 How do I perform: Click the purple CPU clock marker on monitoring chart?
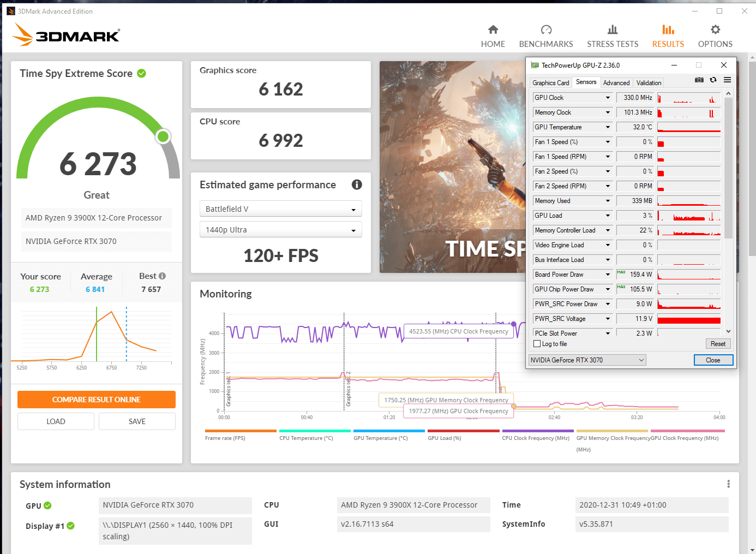click(514, 324)
